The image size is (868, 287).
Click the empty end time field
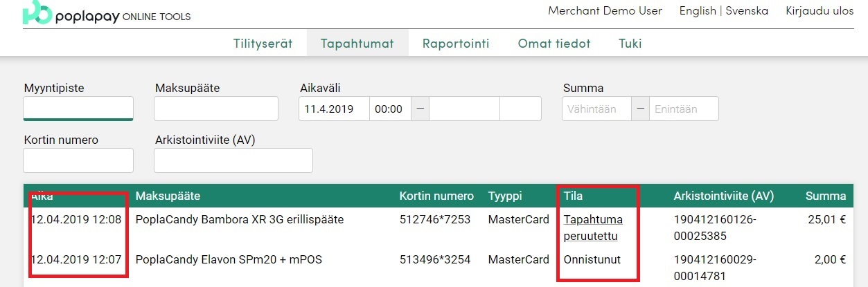tap(520, 109)
